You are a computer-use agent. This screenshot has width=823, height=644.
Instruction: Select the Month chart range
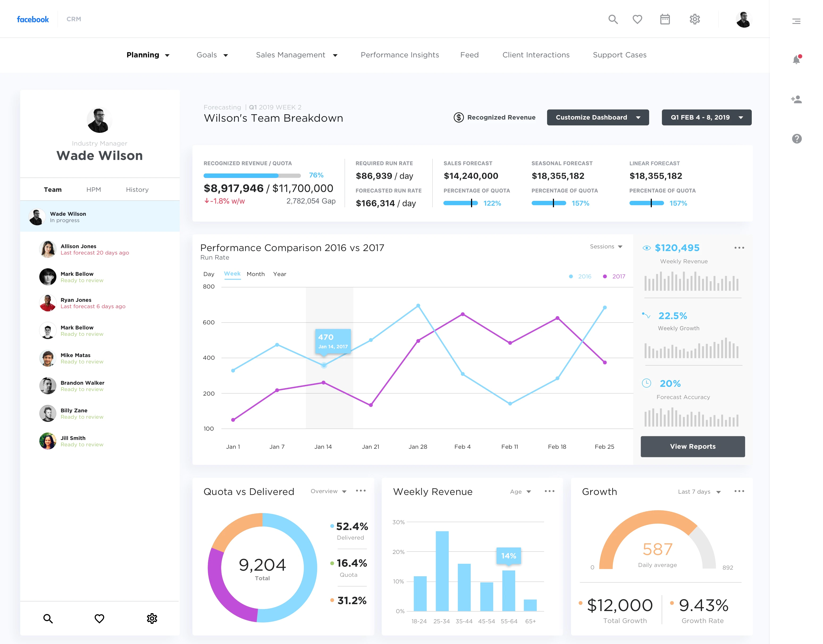pos(255,274)
